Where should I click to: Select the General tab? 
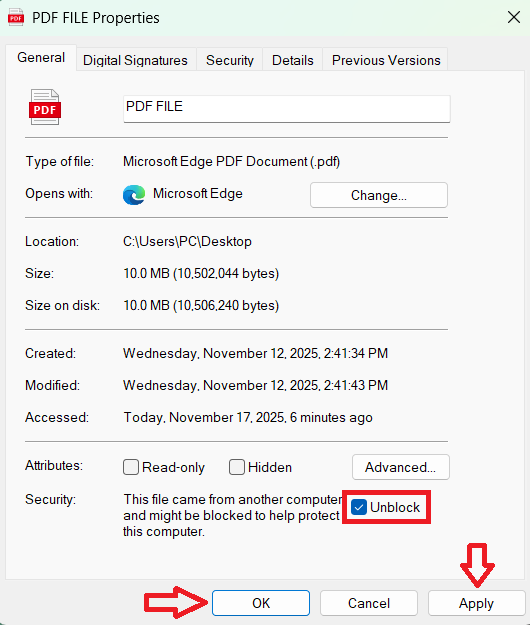pyautogui.click(x=41, y=58)
